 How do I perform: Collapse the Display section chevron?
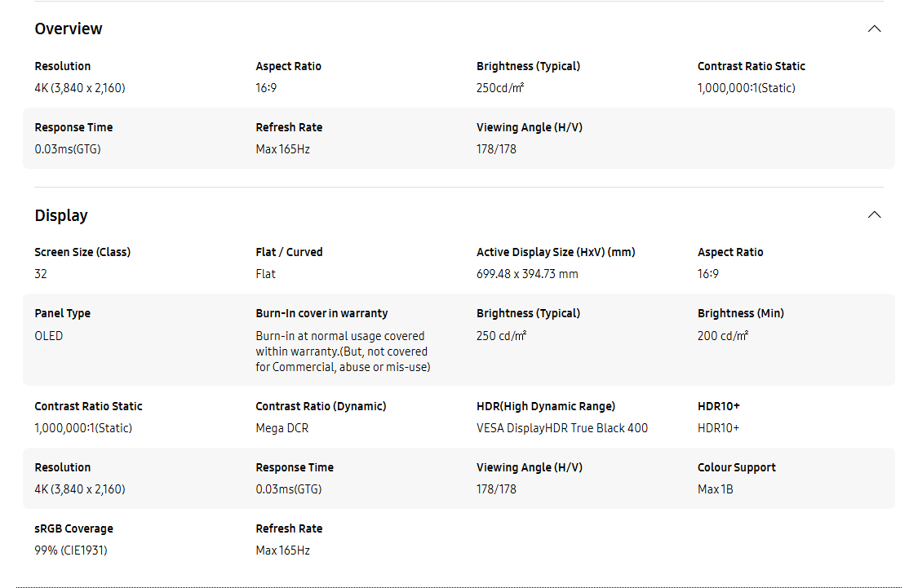(874, 215)
